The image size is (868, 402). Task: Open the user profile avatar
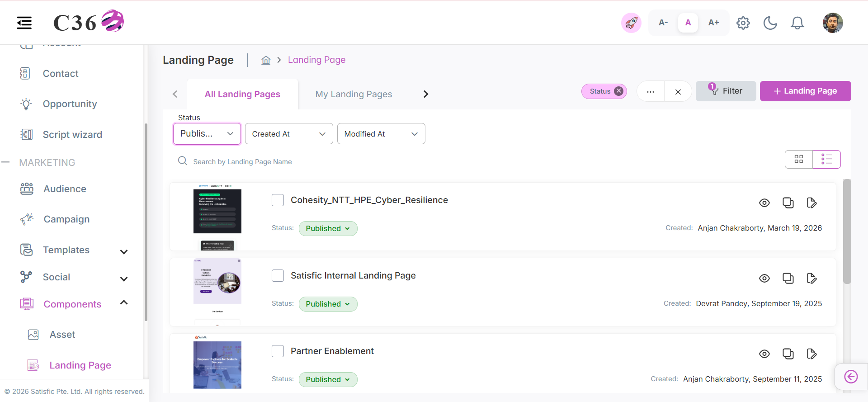833,23
